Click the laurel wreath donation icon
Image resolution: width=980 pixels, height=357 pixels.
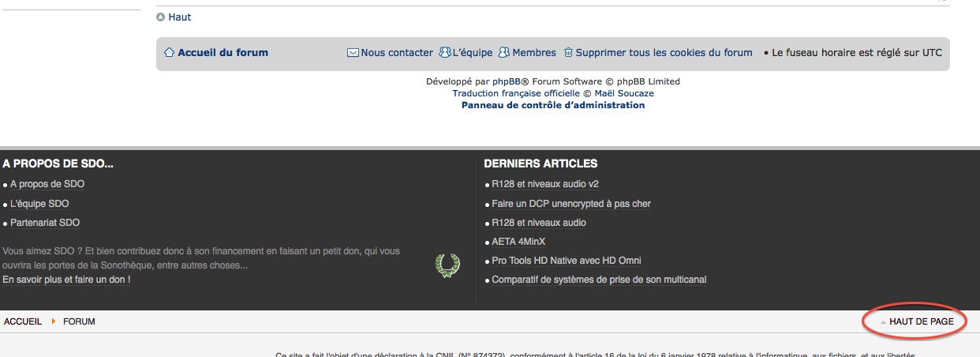pyautogui.click(x=447, y=265)
